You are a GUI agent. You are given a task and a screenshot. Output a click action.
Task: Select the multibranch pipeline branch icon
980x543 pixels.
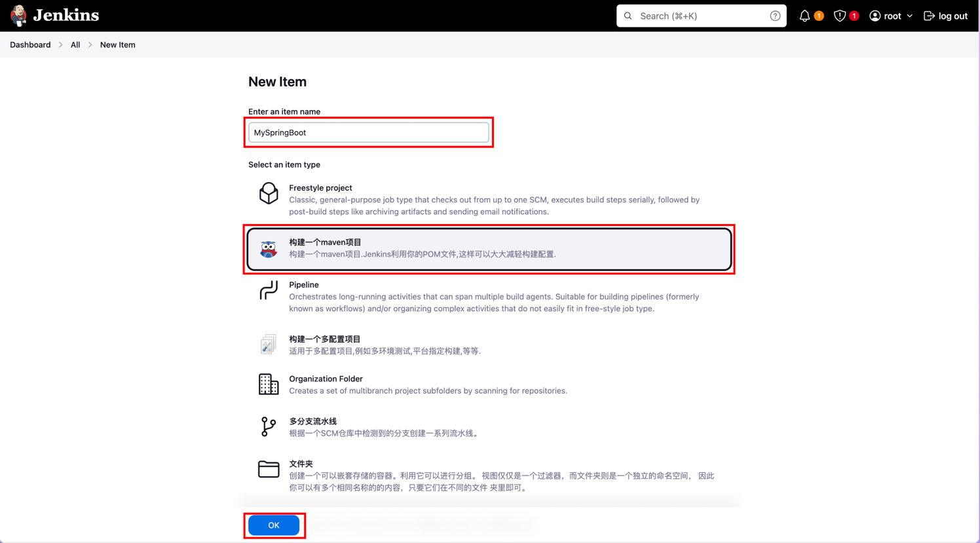click(269, 426)
